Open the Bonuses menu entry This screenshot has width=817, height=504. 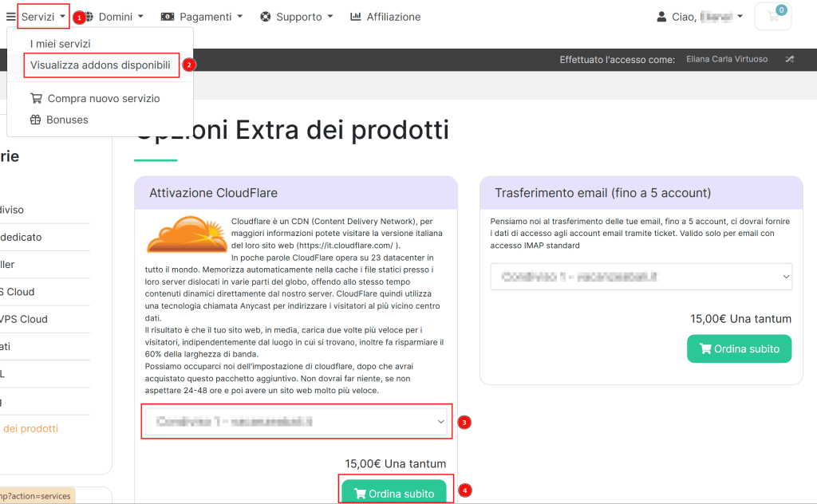[x=67, y=120]
